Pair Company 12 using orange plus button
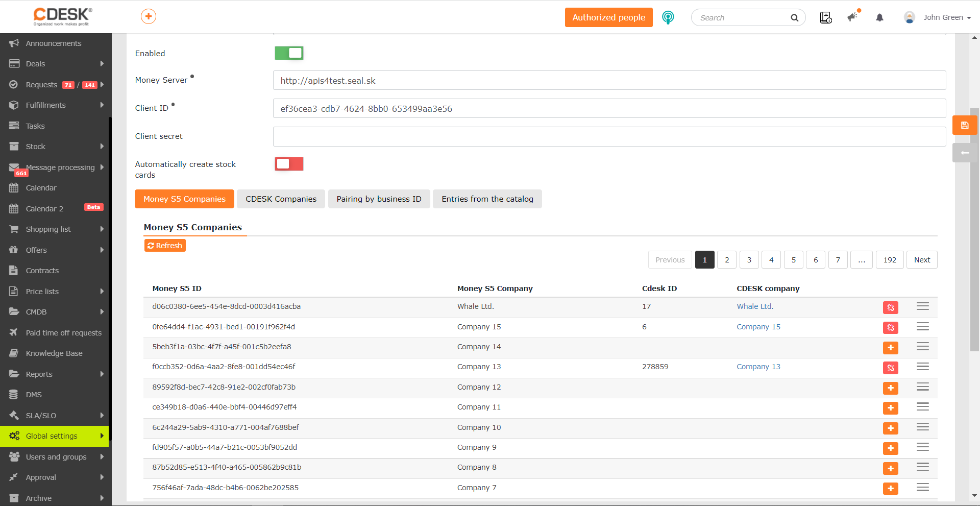The height and width of the screenshot is (506, 980). [x=891, y=388]
